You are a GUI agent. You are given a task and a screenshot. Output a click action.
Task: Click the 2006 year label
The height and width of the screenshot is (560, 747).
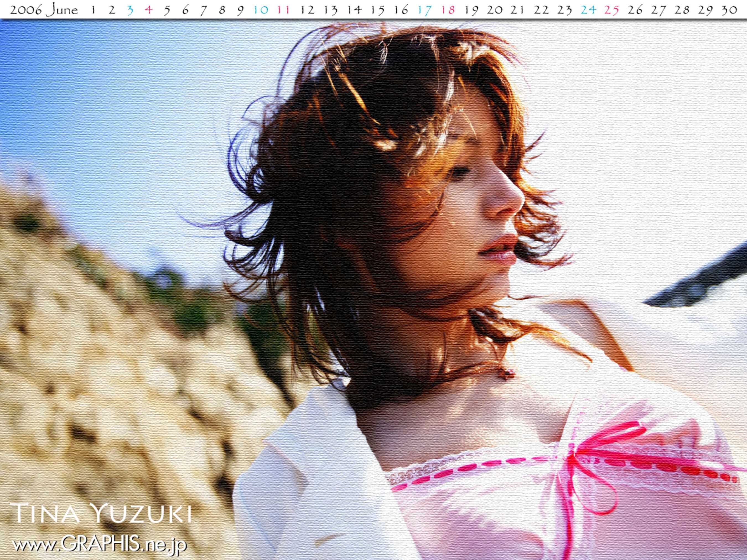pos(26,10)
